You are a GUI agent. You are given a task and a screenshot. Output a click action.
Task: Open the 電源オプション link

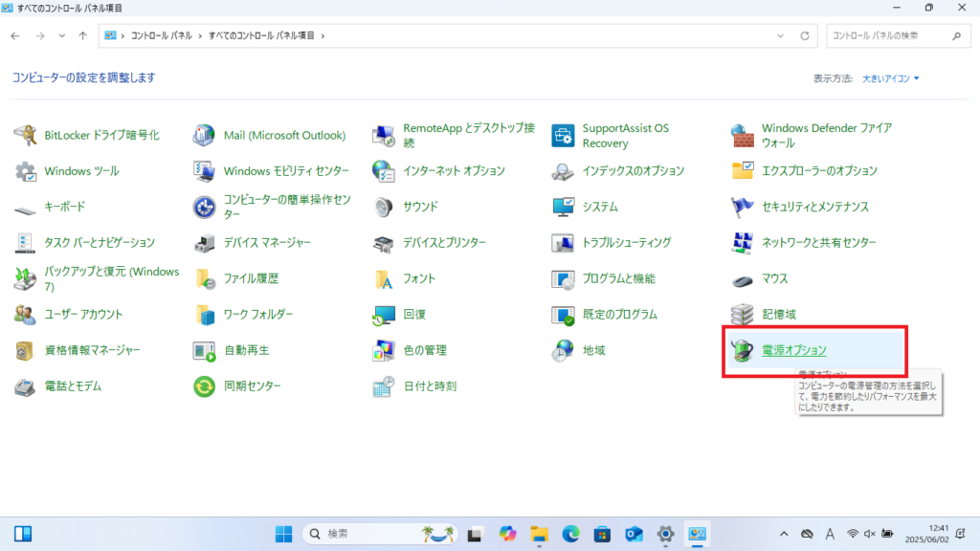point(793,350)
